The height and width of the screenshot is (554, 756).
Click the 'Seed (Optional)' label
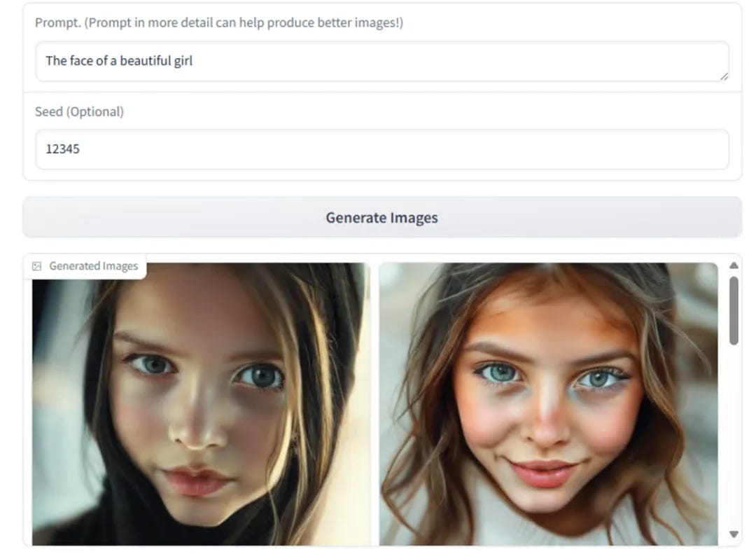80,111
